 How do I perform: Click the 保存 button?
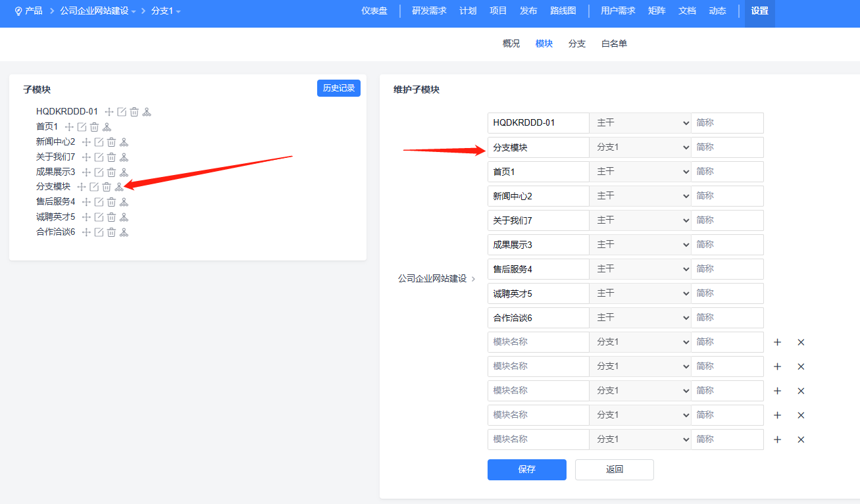click(x=526, y=470)
